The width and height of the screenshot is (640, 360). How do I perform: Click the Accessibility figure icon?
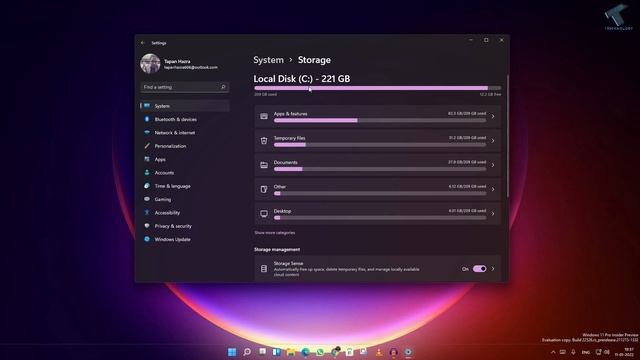(x=147, y=213)
